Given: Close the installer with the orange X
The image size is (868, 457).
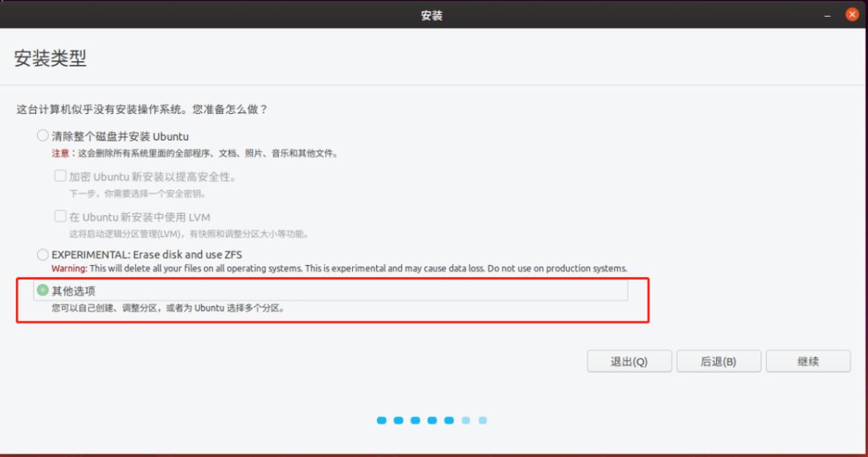Looking at the screenshot, I should pos(852,14).
